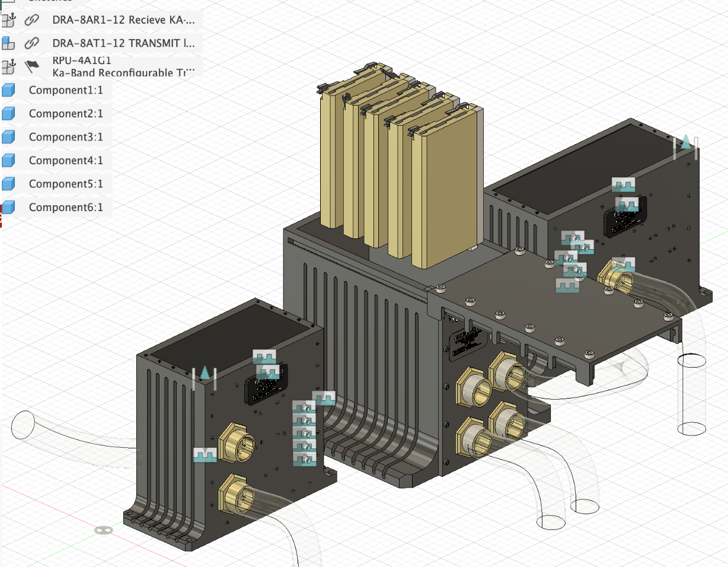Click the assembly icon for DRA-8AT1-12 TRANSMIT
Screen dimensions: 728x567
(8, 43)
